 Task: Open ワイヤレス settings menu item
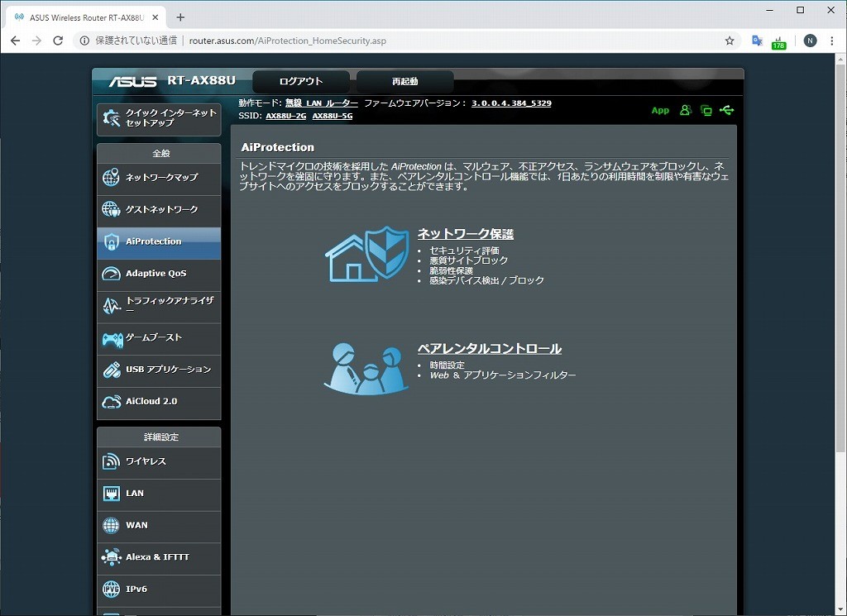click(159, 461)
